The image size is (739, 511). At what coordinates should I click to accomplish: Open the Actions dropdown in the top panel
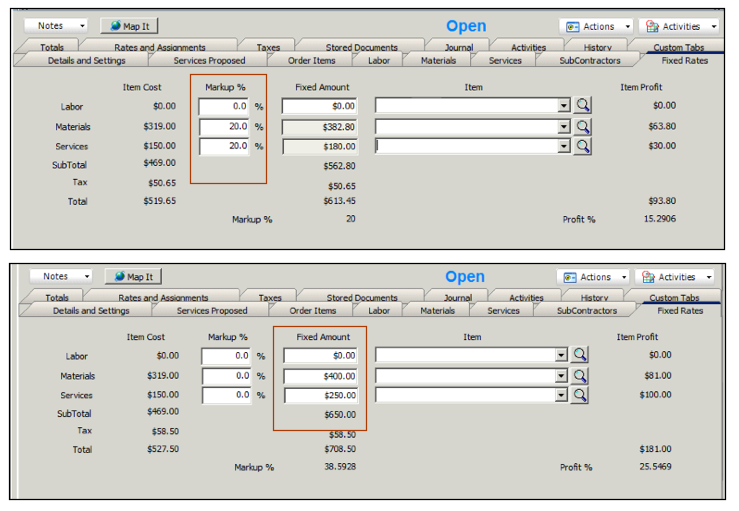tap(598, 27)
